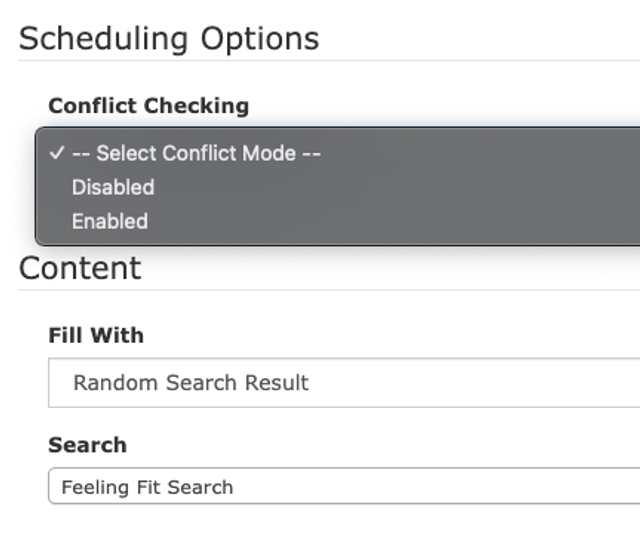Image resolution: width=640 pixels, height=557 pixels.
Task: Click blank space right of Content heading
Action: pyautogui.click(x=400, y=268)
